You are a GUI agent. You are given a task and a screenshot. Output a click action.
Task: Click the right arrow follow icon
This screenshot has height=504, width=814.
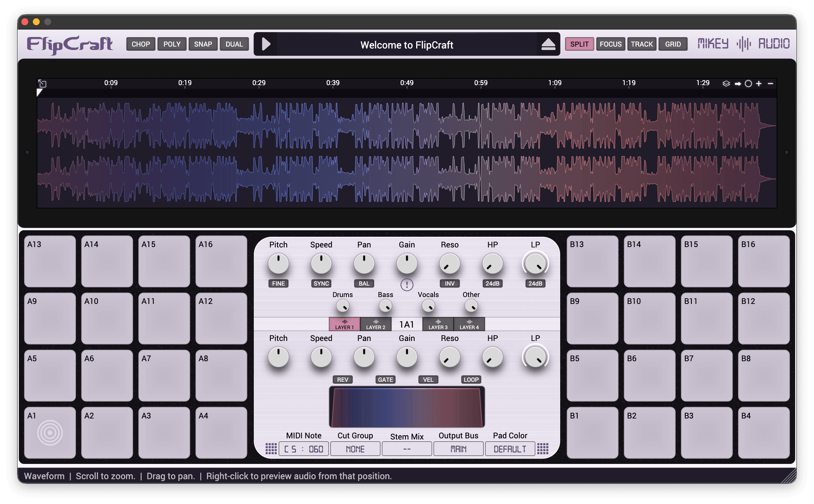coord(738,84)
